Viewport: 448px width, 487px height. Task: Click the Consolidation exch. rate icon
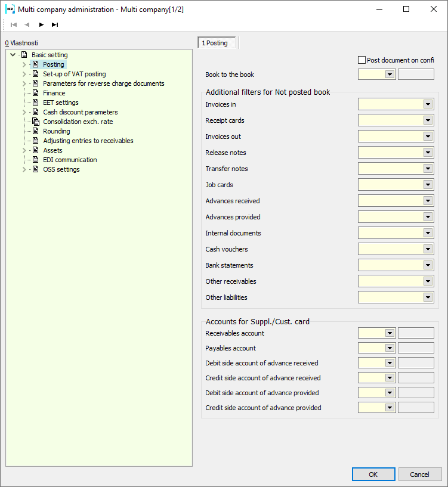pyautogui.click(x=36, y=122)
